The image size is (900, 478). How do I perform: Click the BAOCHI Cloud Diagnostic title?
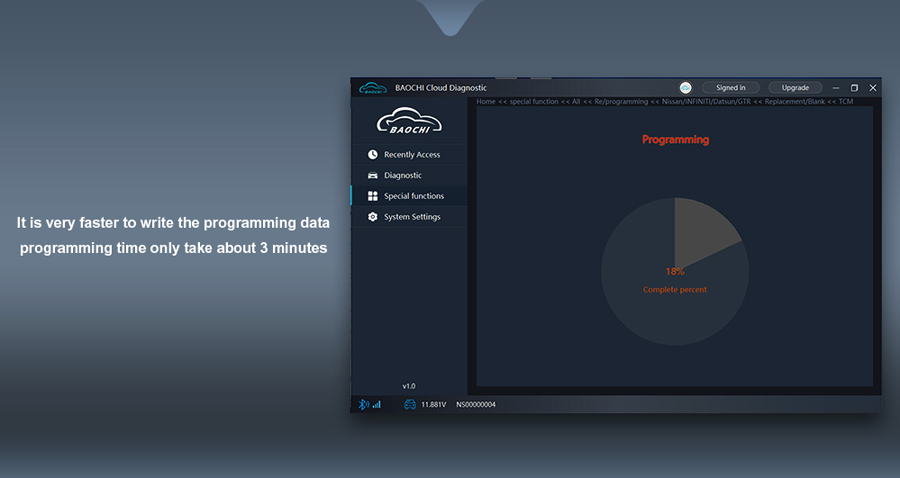click(x=441, y=88)
